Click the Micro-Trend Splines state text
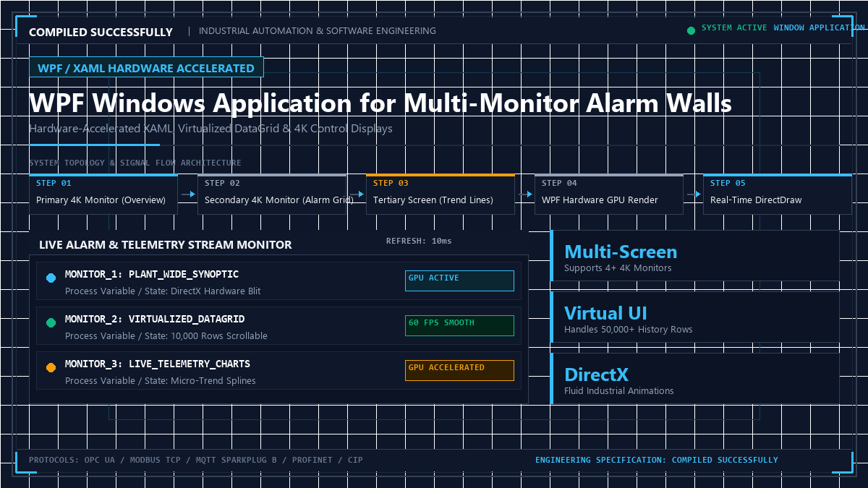 pos(213,381)
